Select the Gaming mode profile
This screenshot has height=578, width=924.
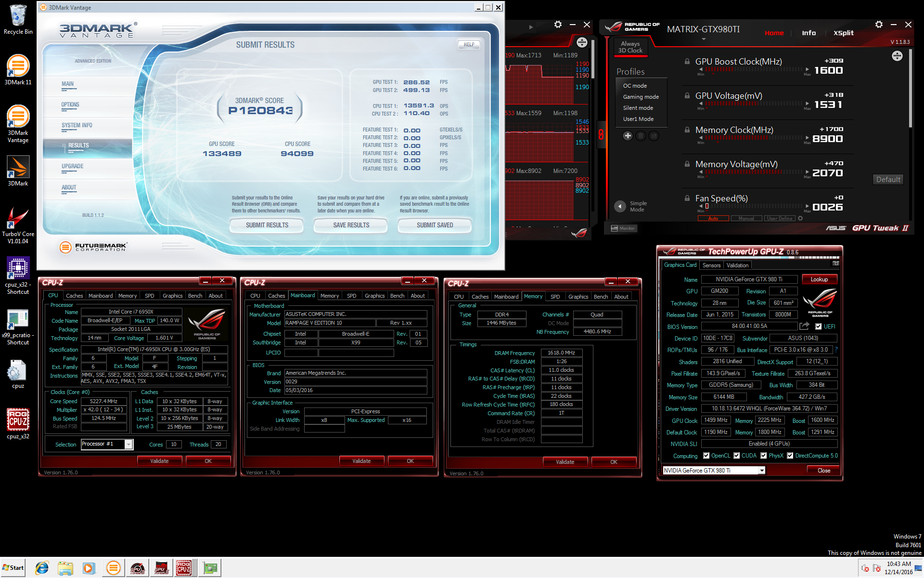(x=641, y=97)
